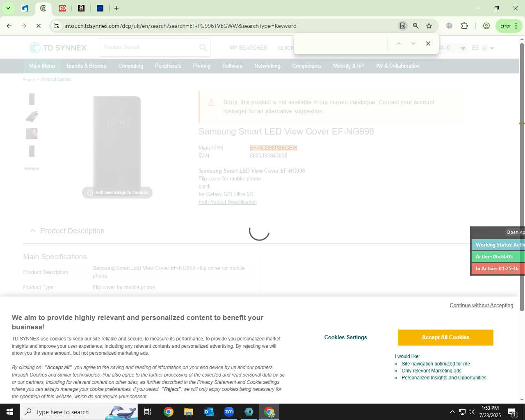Open MY SEARCHES link
The image size is (525, 420).
248,48
